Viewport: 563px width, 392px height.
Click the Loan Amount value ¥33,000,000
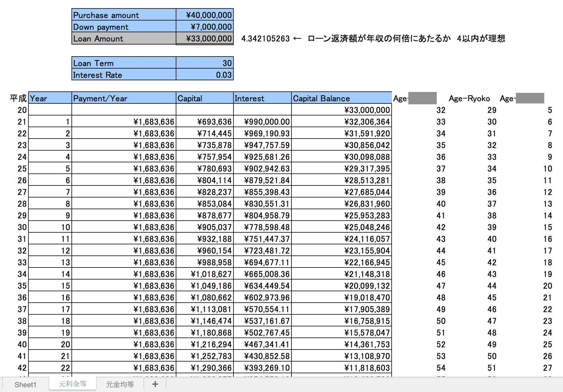[x=205, y=38]
